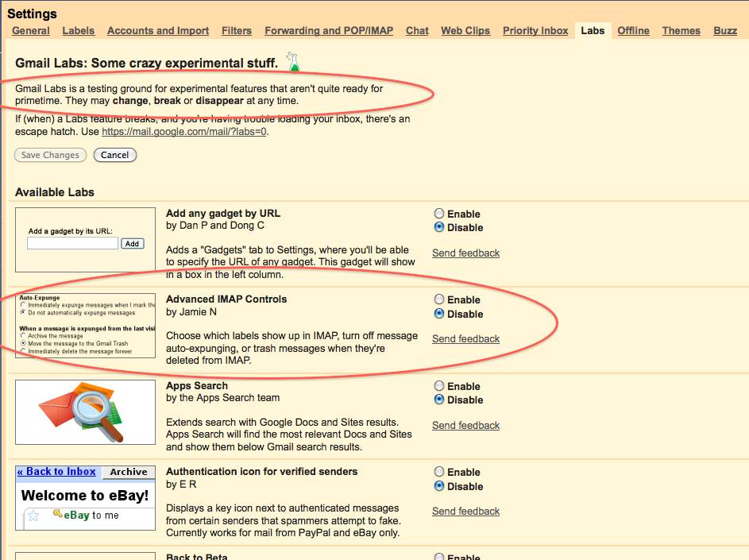This screenshot has width=749, height=560.
Task: Enable Authentication icon for verified senders
Action: tap(439, 472)
